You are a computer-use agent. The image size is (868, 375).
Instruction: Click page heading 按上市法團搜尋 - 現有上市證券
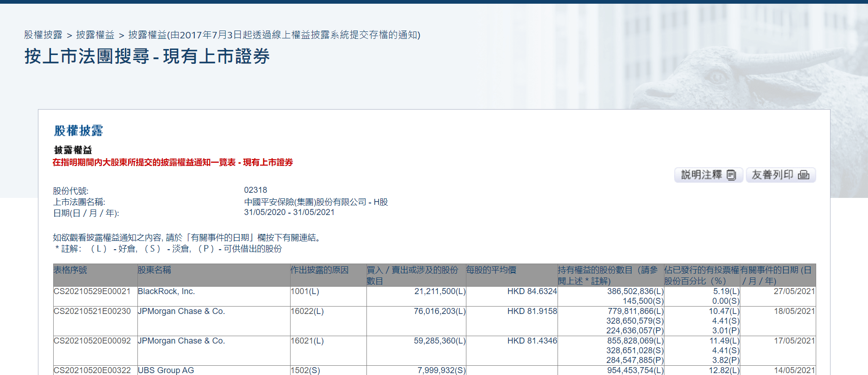(147, 56)
